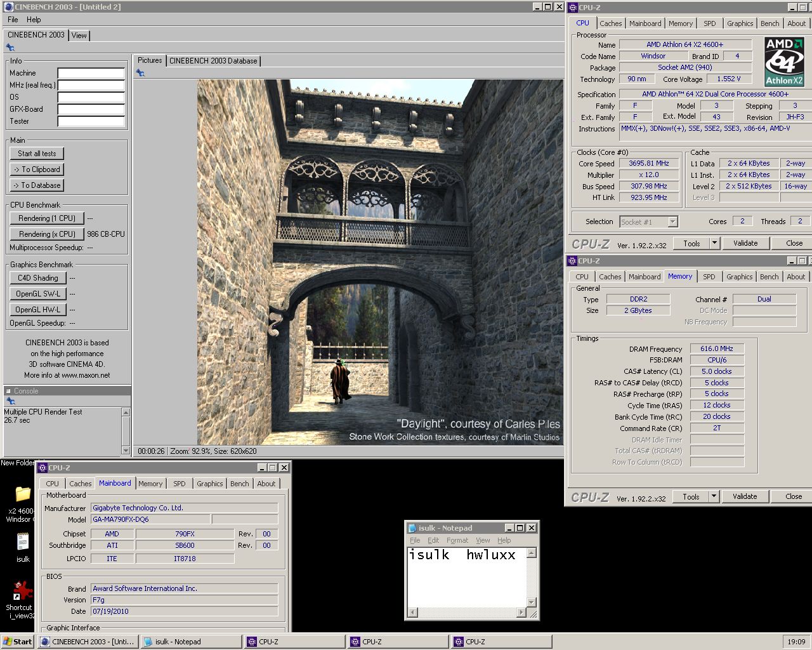Screen dimensions: 812x650
Task: Switch to the CINEBENCH 2003 Database tab
Action: pos(213,61)
